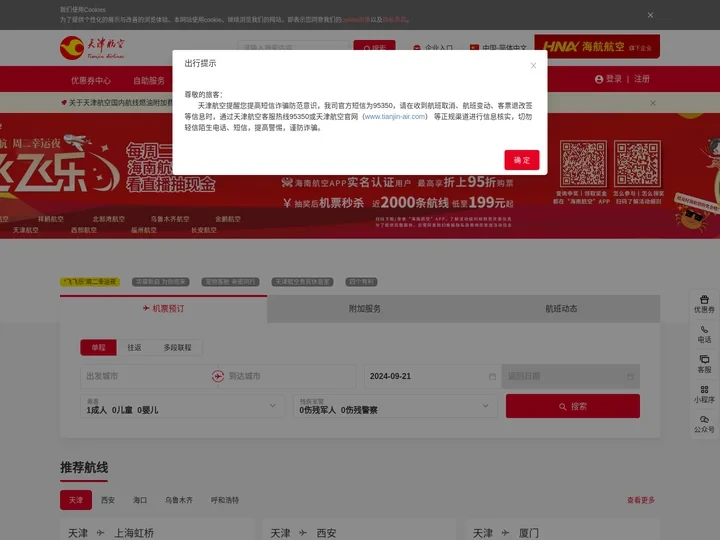The width and height of the screenshot is (720, 540).
Task: Click the 祥鹏航空 airline link on banner
Action: tap(51, 219)
